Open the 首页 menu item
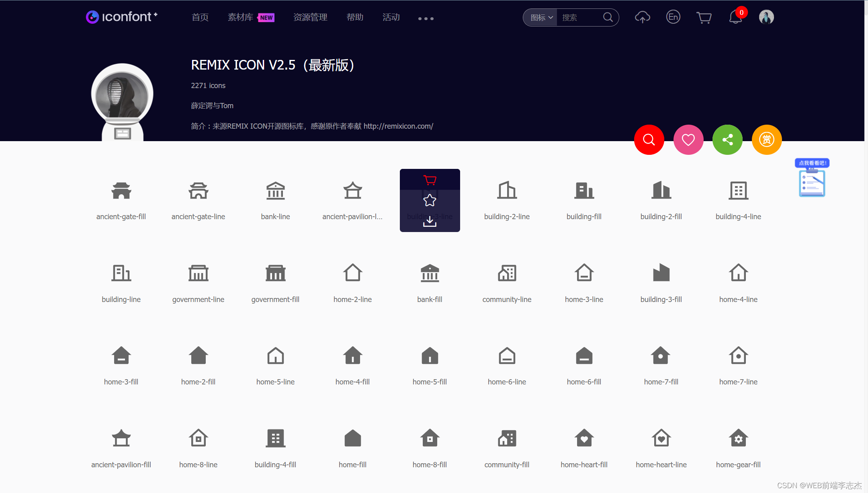Viewport: 868px width, 493px height. 200,17
